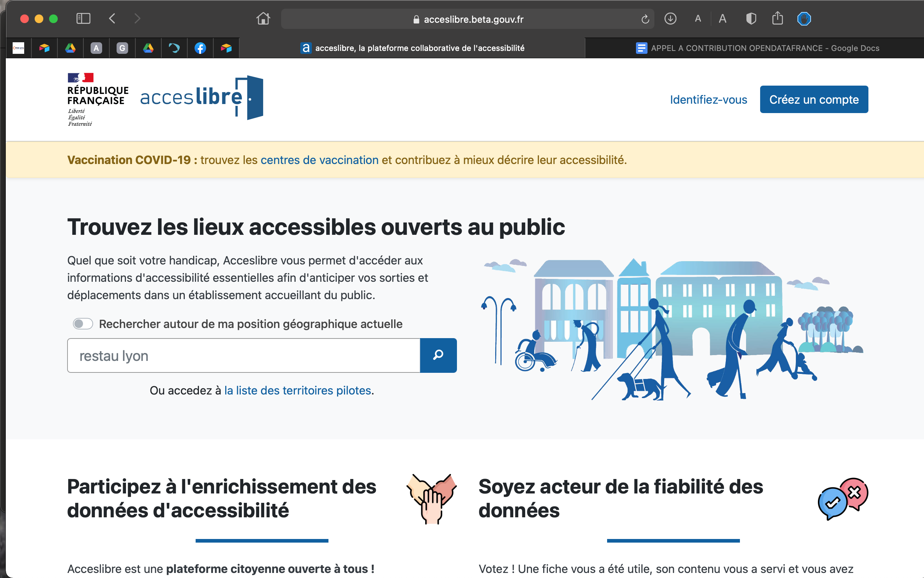Open the centres de vaccination link
Screen dimensions: 924x578
(319, 160)
